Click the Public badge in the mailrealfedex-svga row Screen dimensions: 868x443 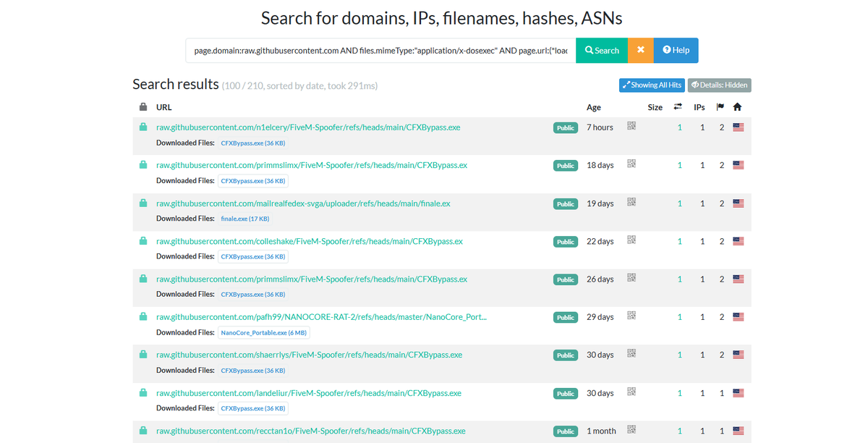point(566,204)
